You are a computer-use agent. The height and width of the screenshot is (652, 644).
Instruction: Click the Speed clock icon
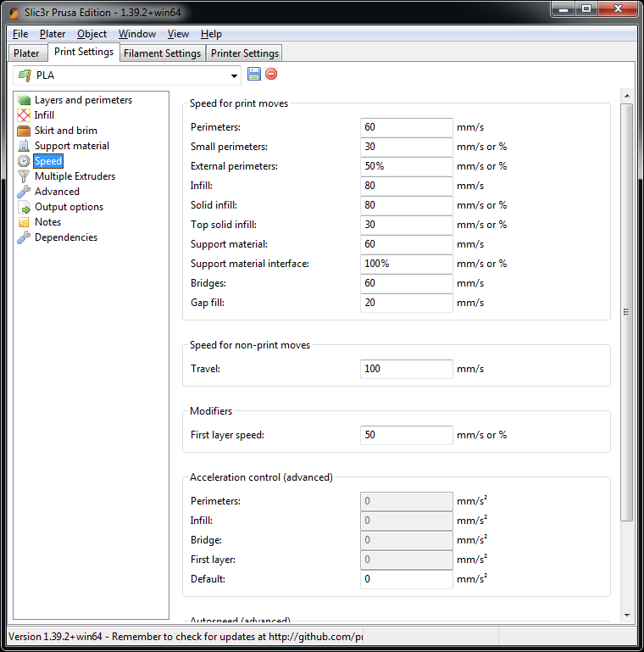24,161
